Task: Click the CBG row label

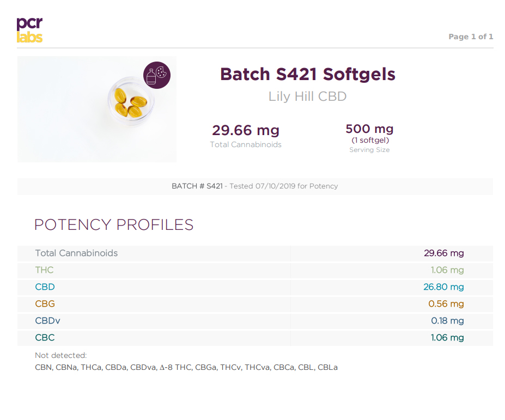Action: point(45,304)
